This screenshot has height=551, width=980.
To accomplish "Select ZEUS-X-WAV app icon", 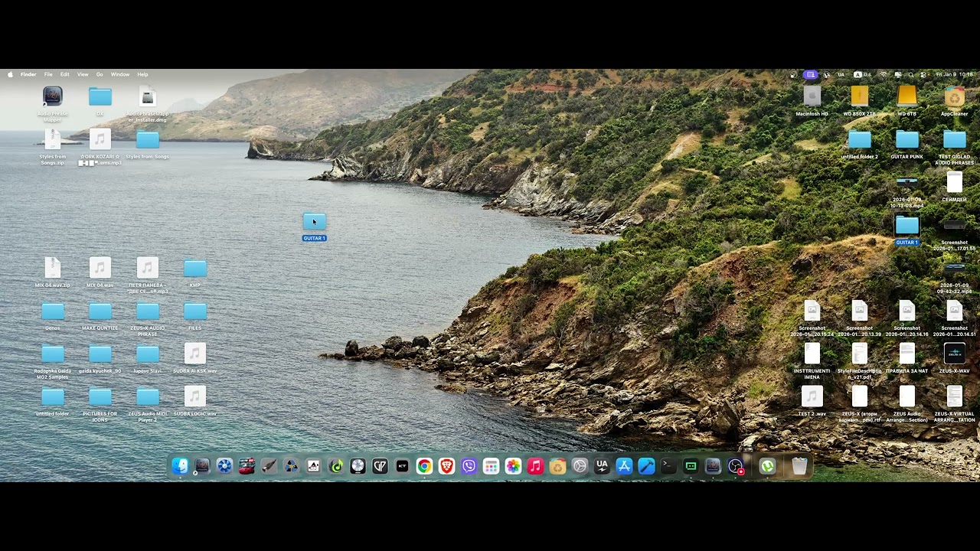I will pos(955,354).
